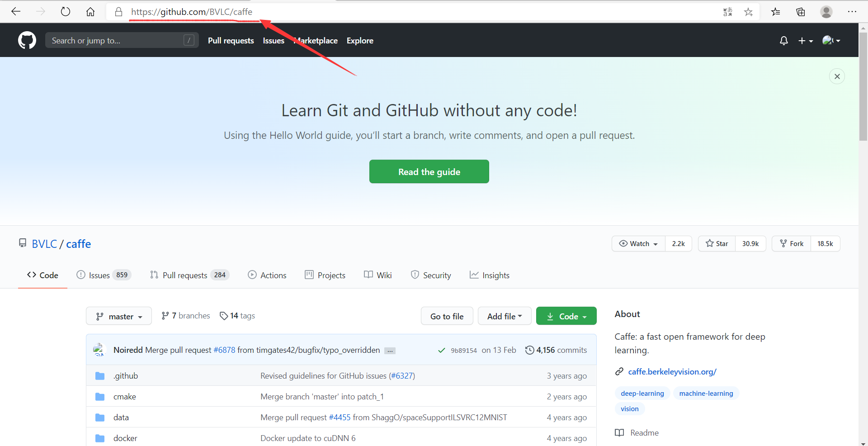Dismiss the Learn Git banner with X

pos(837,76)
